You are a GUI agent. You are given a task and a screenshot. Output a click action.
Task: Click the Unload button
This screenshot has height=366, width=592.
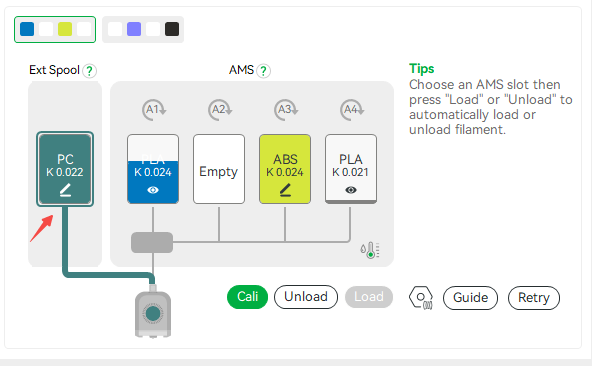pos(306,297)
